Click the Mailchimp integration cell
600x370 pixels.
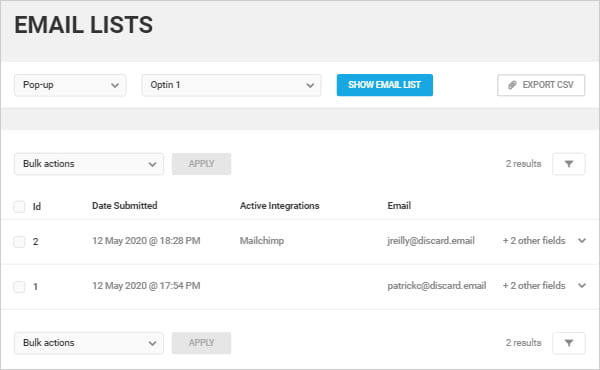(x=262, y=241)
